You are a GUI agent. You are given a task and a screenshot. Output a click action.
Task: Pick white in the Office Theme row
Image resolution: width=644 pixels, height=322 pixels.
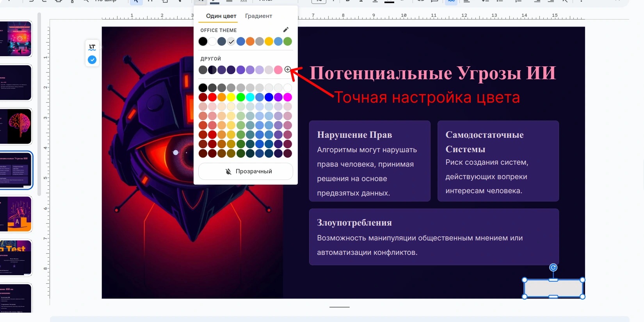(x=212, y=41)
